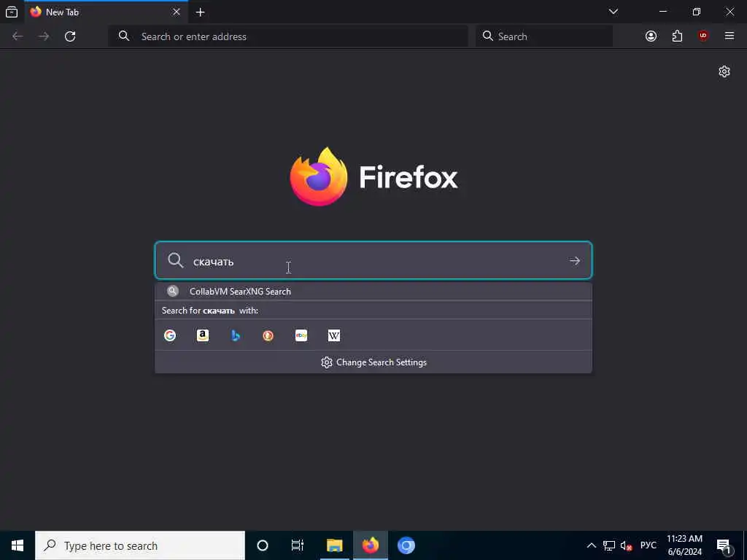Click the magnifier icon in page search field
Screen dimensions: 747x560
point(176,260)
